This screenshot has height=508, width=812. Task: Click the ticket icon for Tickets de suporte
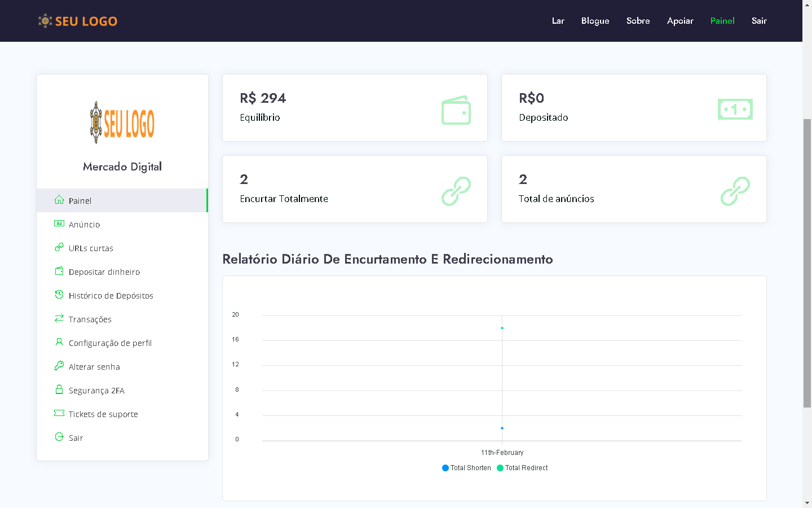click(59, 413)
